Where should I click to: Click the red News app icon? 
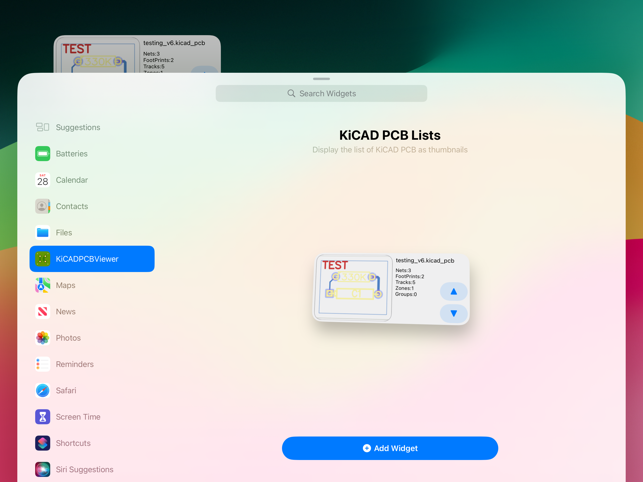[x=43, y=311]
